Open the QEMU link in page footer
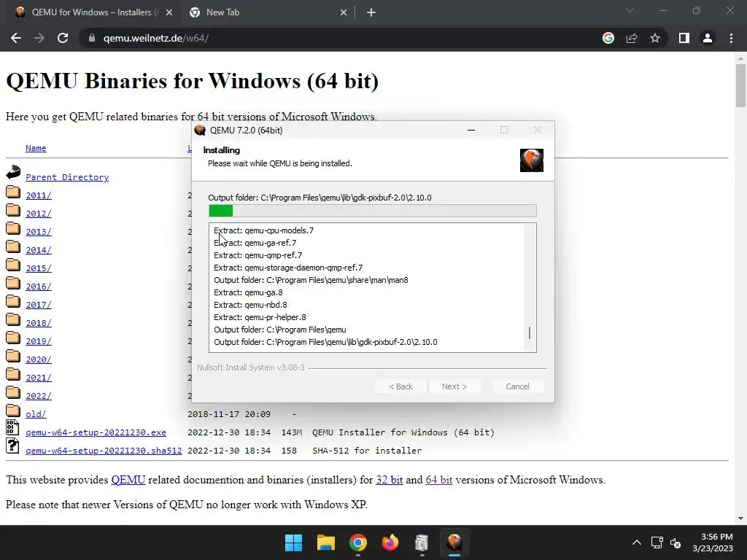747x560 pixels. pyautogui.click(x=128, y=480)
